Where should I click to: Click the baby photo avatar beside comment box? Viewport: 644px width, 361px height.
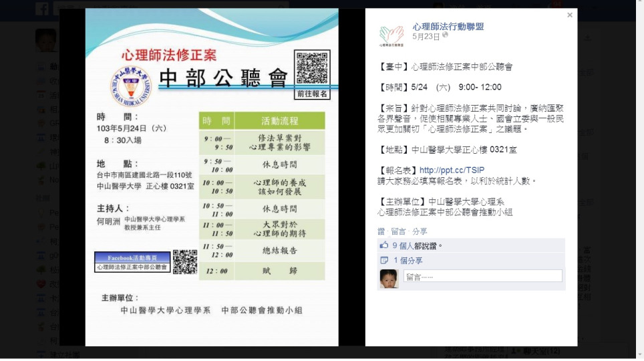[389, 279]
